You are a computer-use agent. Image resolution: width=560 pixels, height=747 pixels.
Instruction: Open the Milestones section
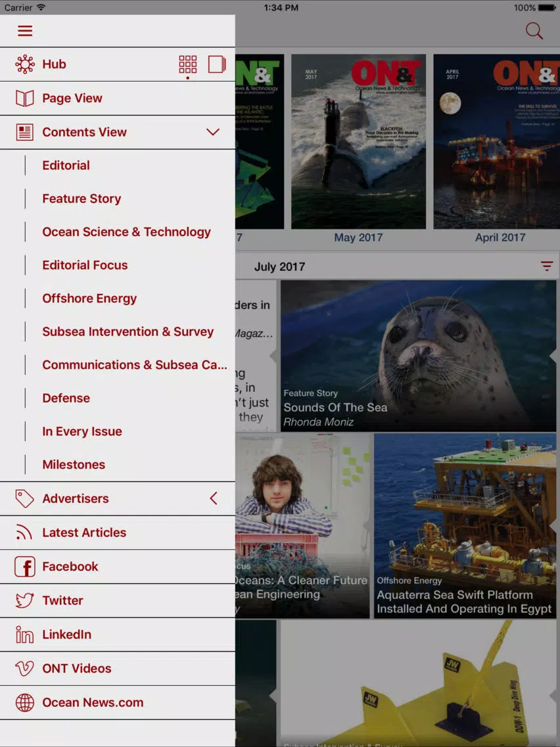(118, 464)
